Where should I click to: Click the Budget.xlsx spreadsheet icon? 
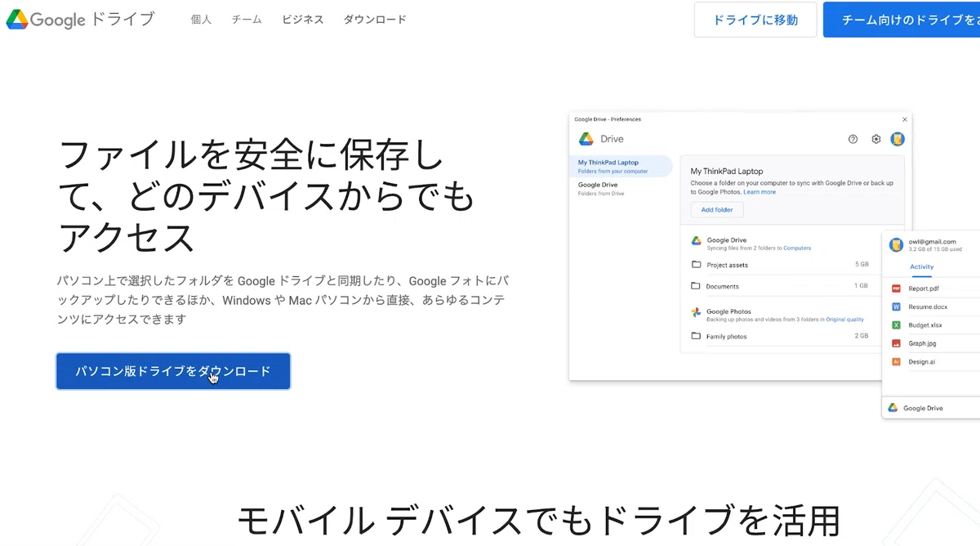click(x=896, y=325)
